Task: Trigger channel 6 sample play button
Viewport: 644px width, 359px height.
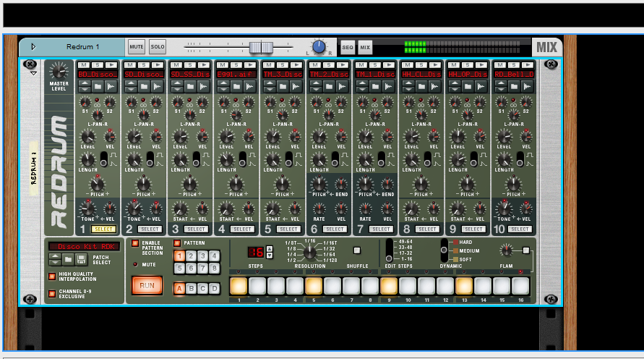Action: tap(342, 65)
